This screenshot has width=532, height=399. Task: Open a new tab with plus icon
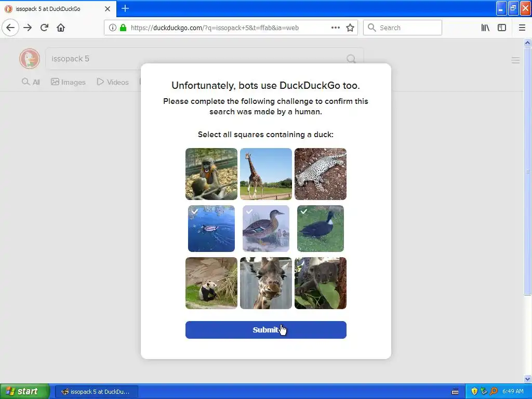[125, 8]
